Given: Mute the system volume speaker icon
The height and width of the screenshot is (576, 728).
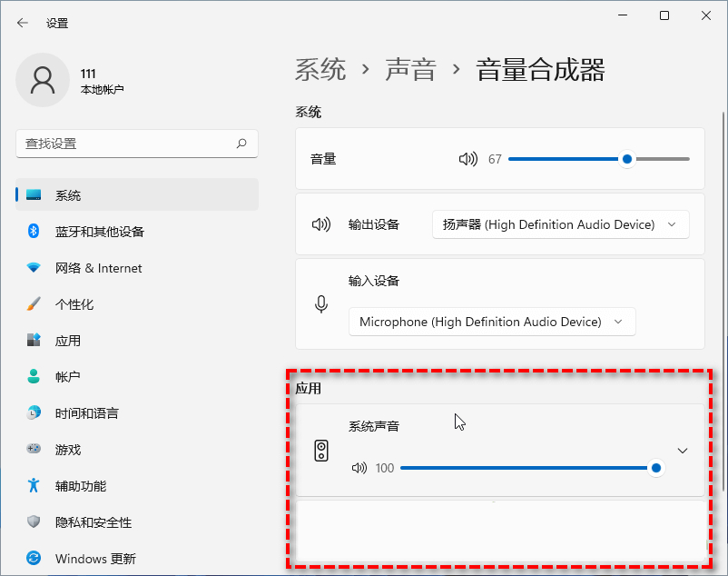Looking at the screenshot, I should click(467, 159).
